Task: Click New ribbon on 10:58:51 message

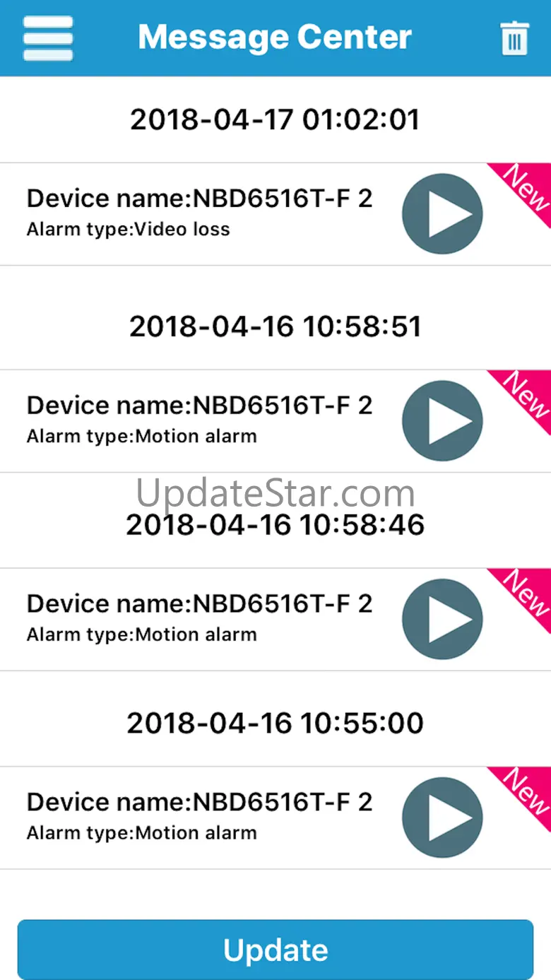Action: click(x=524, y=398)
